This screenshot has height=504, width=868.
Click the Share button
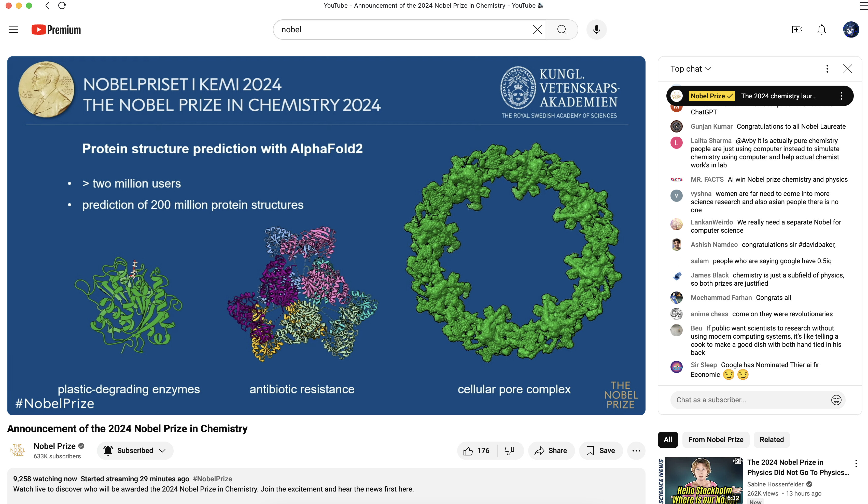tap(551, 450)
